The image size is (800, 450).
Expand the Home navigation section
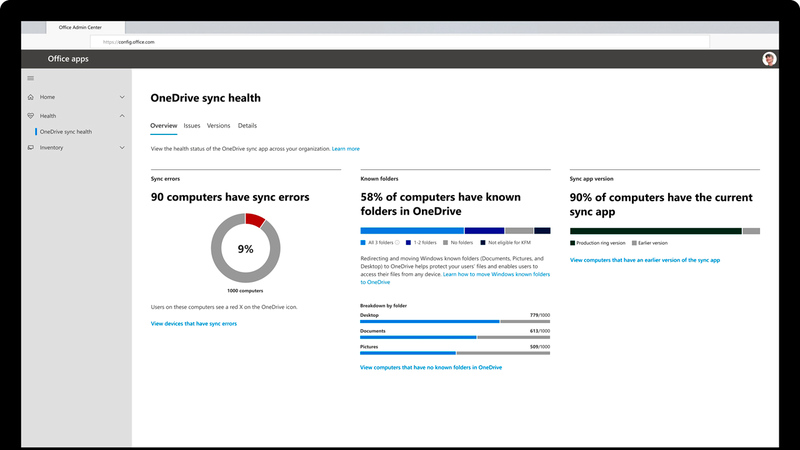pyautogui.click(x=122, y=97)
